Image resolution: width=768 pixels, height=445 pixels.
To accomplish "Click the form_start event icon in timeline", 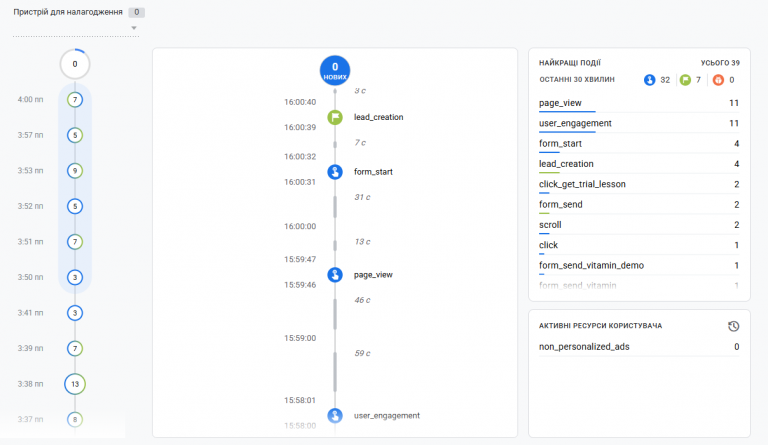I will tap(335, 172).
